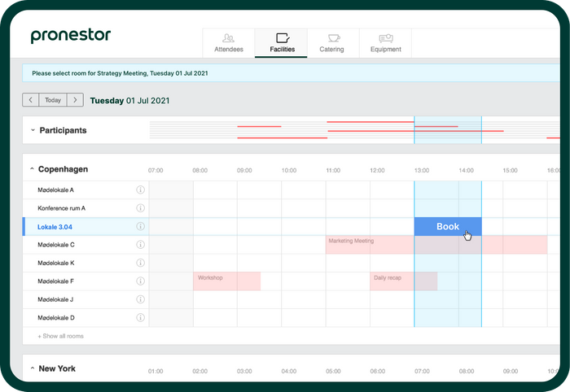Jump to Today
The image size is (570, 392).
(x=53, y=100)
